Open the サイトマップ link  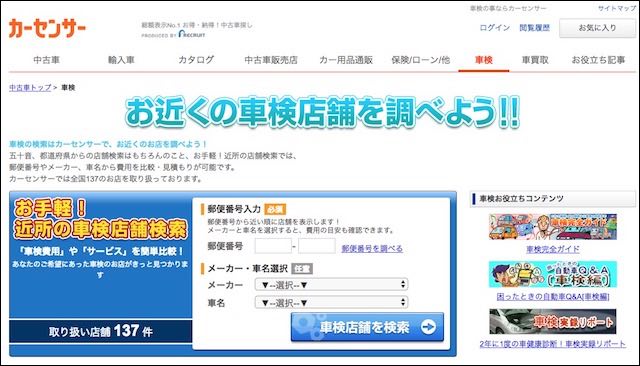tap(617, 8)
